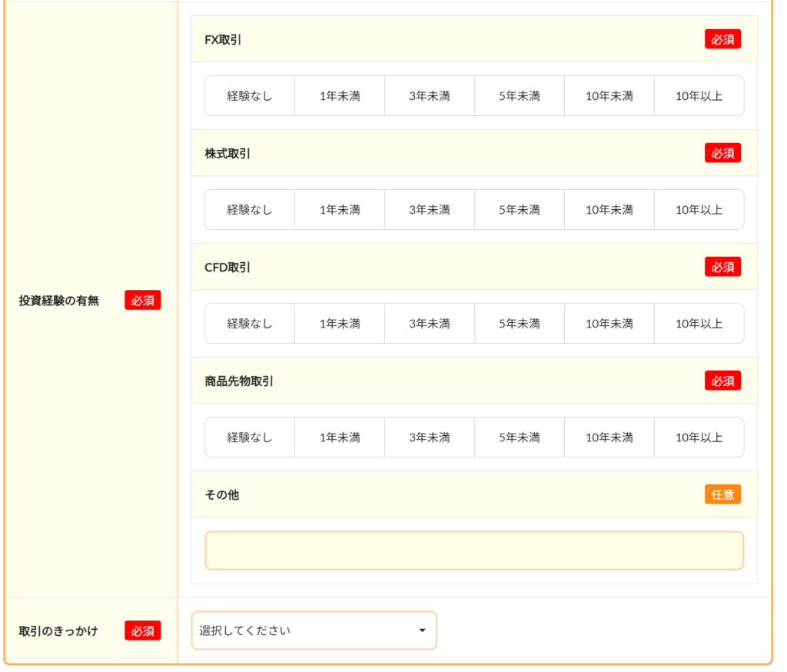
Task: Choose 5年未満 under 株式取引
Action: coord(520,210)
